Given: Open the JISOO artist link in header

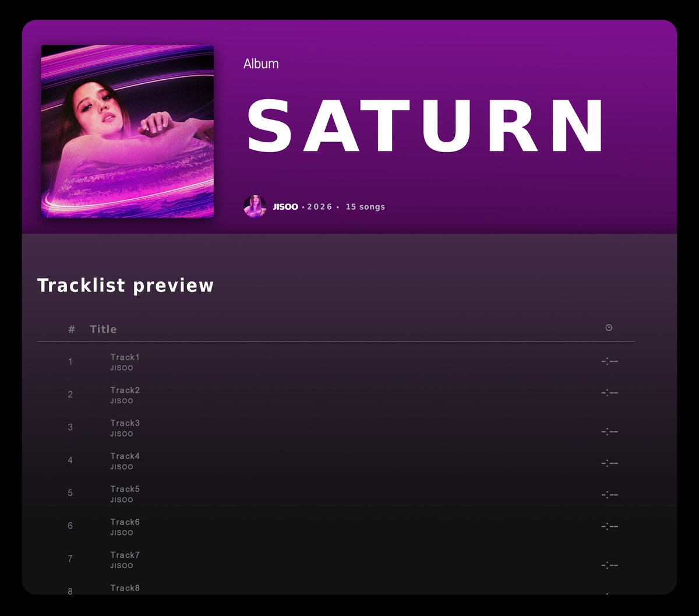Looking at the screenshot, I should pos(285,207).
